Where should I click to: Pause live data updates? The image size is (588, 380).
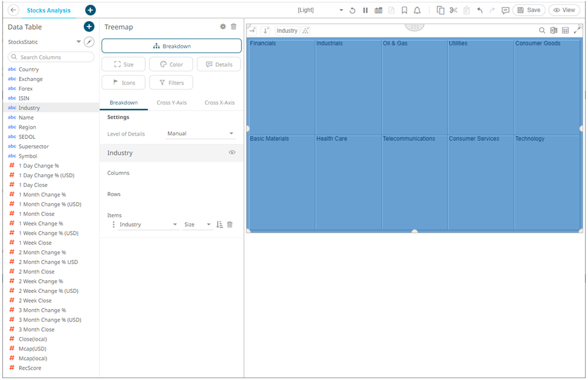click(365, 10)
